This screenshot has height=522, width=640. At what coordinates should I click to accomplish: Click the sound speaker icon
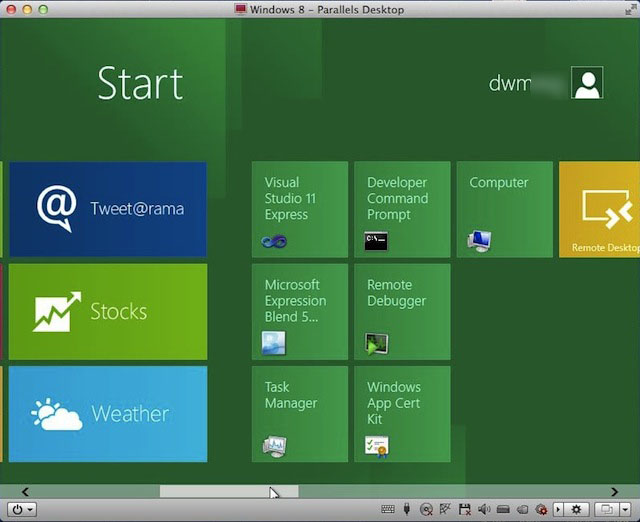(x=484, y=509)
